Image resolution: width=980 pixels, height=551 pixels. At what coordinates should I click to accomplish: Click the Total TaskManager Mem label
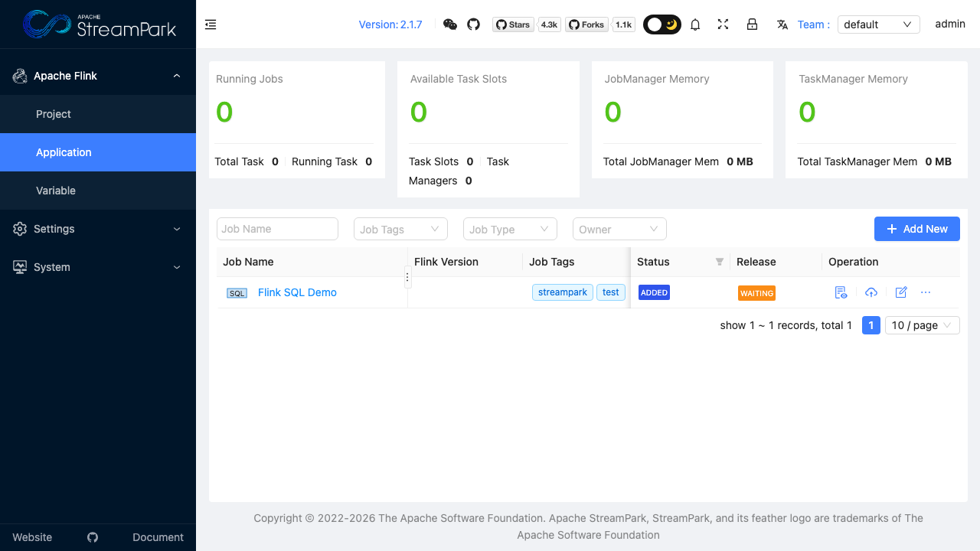click(x=857, y=161)
